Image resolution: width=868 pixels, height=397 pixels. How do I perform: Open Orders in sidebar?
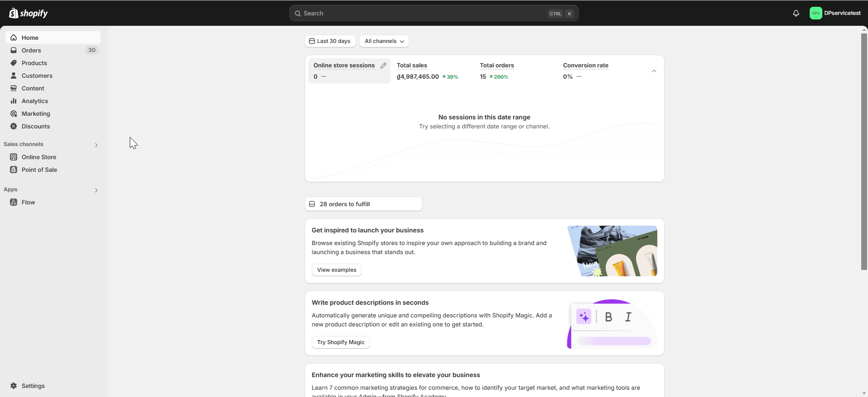coord(53,50)
